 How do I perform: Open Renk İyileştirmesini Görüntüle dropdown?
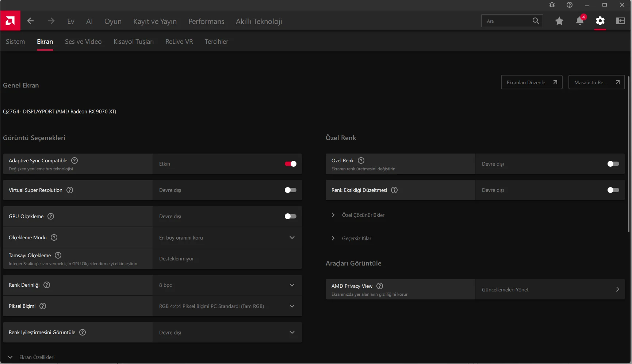pyautogui.click(x=227, y=332)
